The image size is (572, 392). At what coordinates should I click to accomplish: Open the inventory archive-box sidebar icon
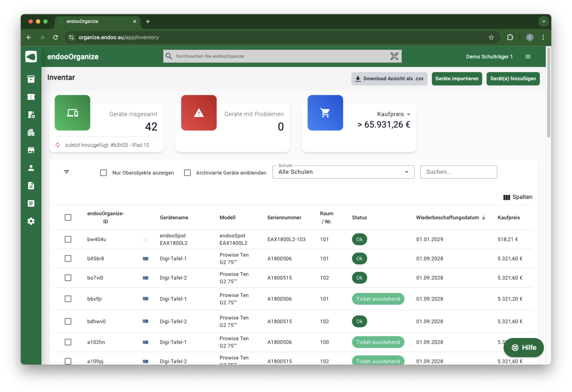31,79
